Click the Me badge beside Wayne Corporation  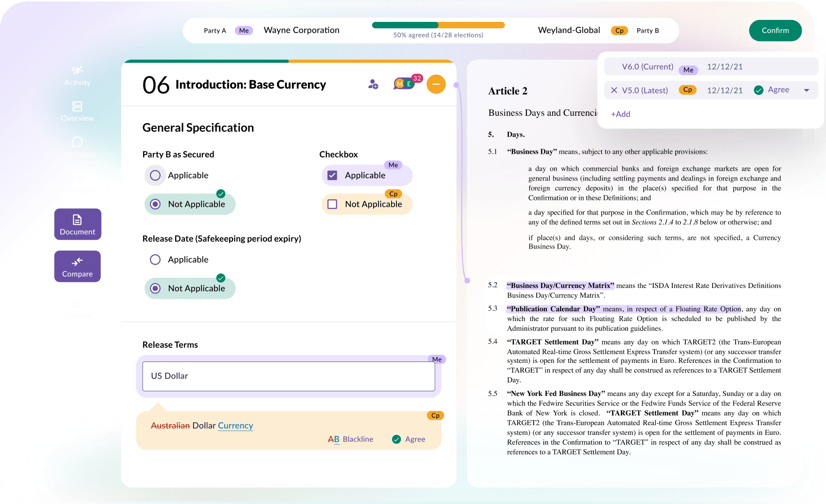tap(244, 31)
